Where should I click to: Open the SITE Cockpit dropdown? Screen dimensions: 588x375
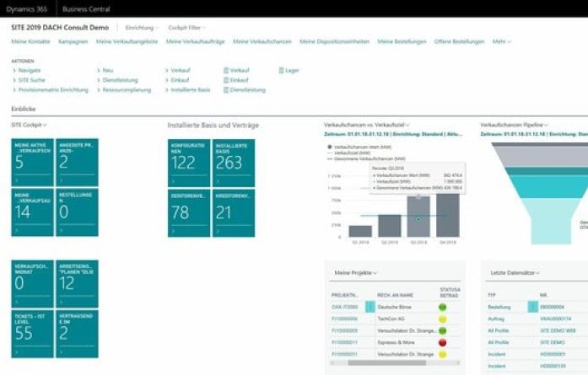coord(29,125)
